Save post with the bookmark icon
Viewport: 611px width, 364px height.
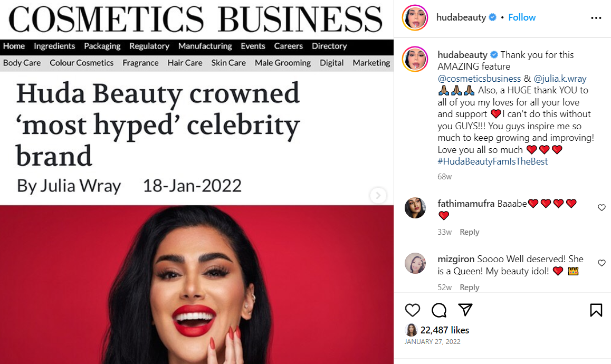click(x=596, y=310)
